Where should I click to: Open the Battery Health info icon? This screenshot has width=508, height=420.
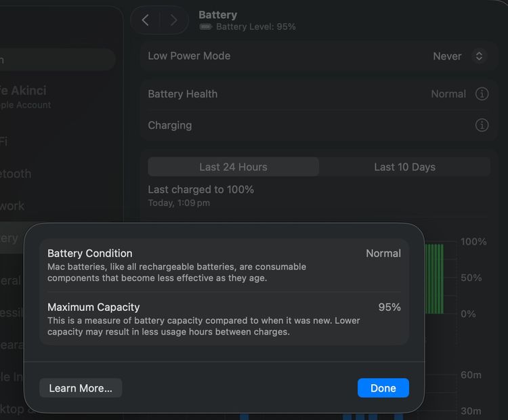tap(482, 94)
